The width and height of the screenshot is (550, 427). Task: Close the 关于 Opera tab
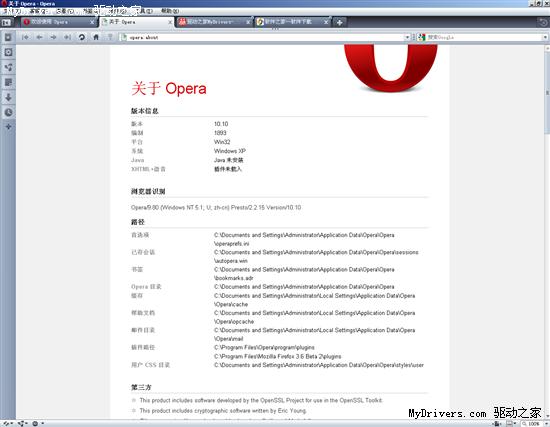pyautogui.click(x=170, y=22)
